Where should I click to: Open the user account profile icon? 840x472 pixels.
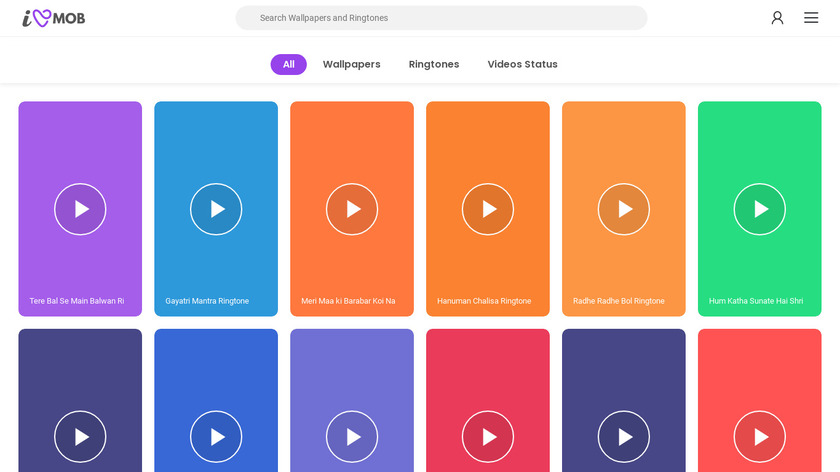777,18
